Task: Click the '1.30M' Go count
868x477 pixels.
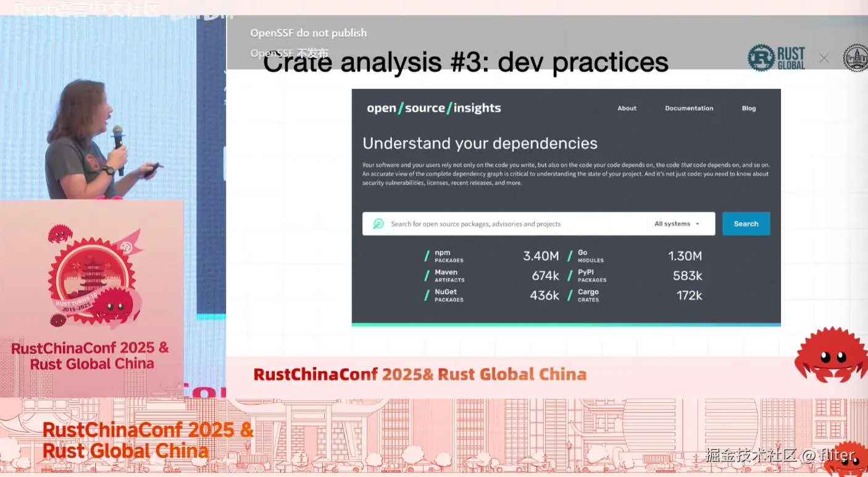Action: [x=685, y=256]
